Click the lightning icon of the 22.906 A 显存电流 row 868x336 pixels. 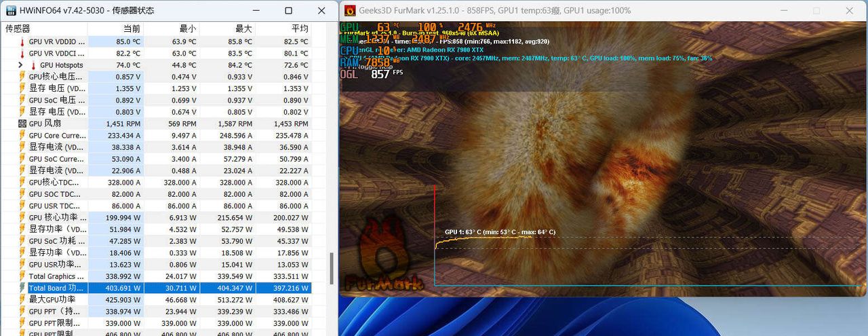coord(22,170)
